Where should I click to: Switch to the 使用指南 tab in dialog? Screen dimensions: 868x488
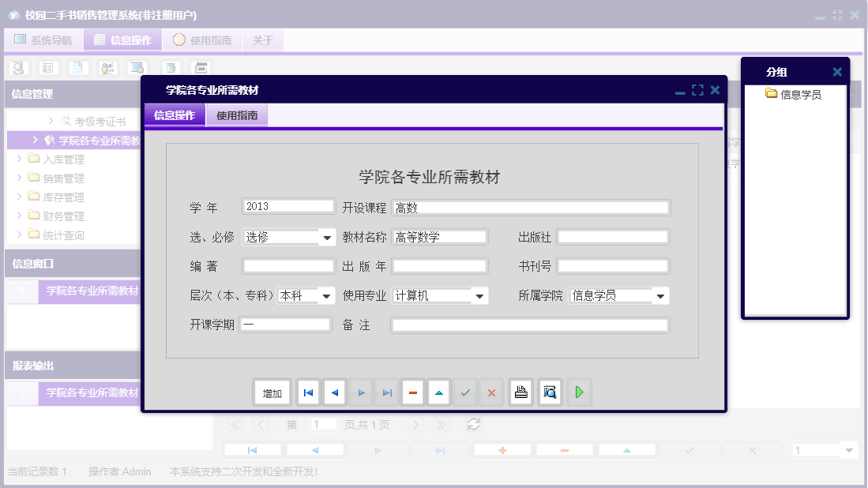pyautogui.click(x=237, y=114)
